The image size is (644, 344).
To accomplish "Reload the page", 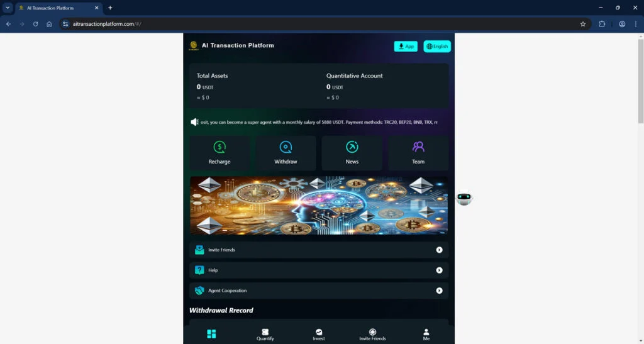I will (x=35, y=24).
